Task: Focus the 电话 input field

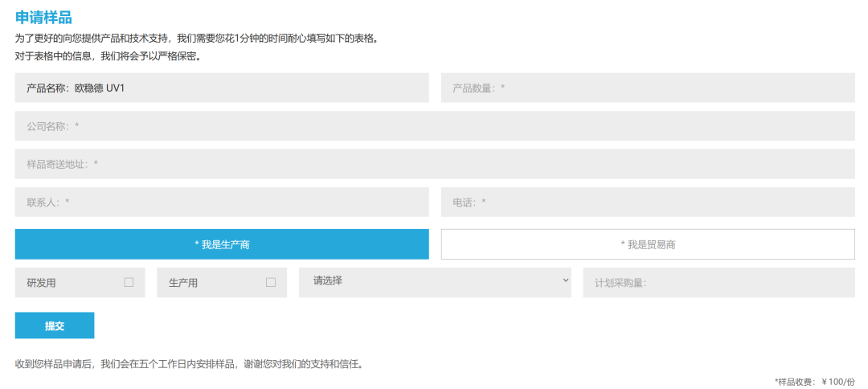Action: [x=647, y=203]
